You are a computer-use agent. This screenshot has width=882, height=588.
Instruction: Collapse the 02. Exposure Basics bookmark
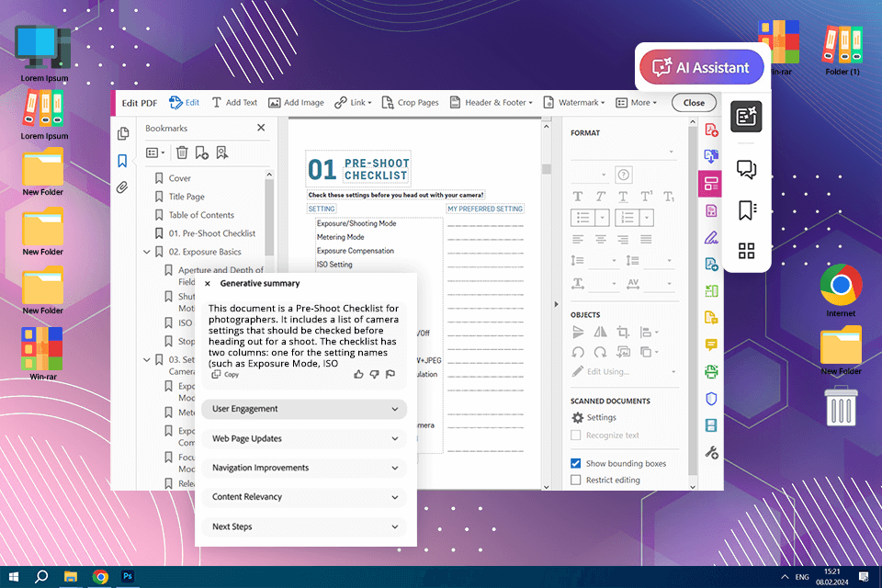(147, 252)
